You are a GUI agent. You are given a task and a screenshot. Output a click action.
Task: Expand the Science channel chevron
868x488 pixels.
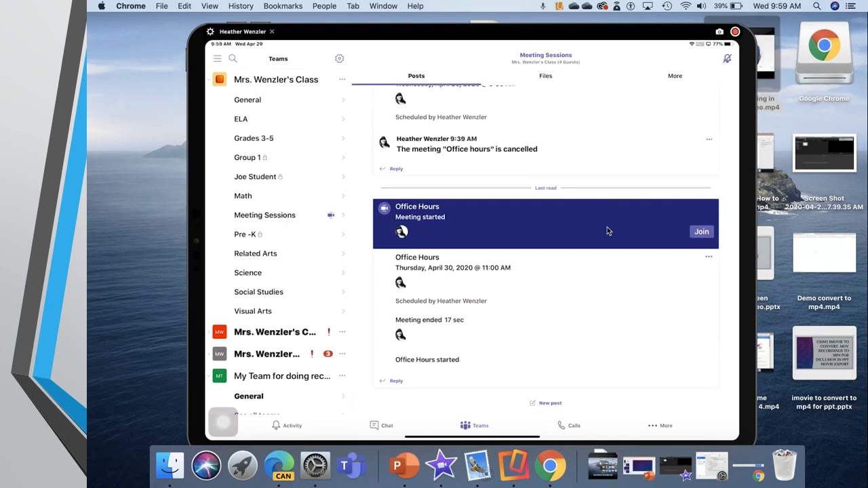click(x=343, y=272)
